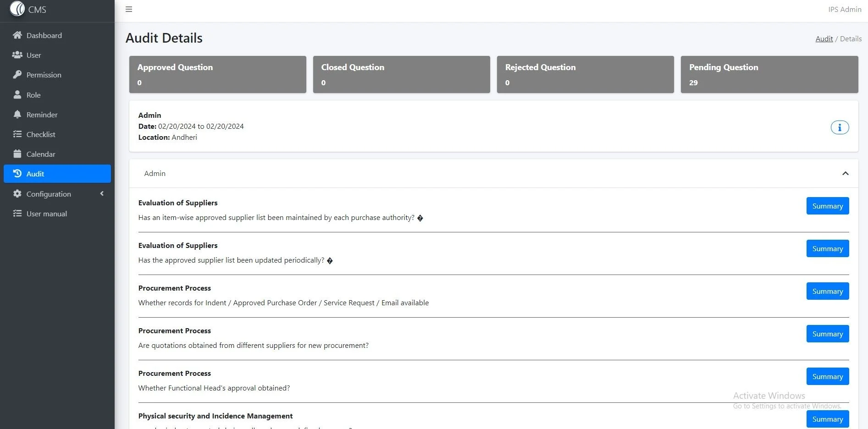Click the Audit Details page heading
Screen dimensions: 868x429
[164, 38]
